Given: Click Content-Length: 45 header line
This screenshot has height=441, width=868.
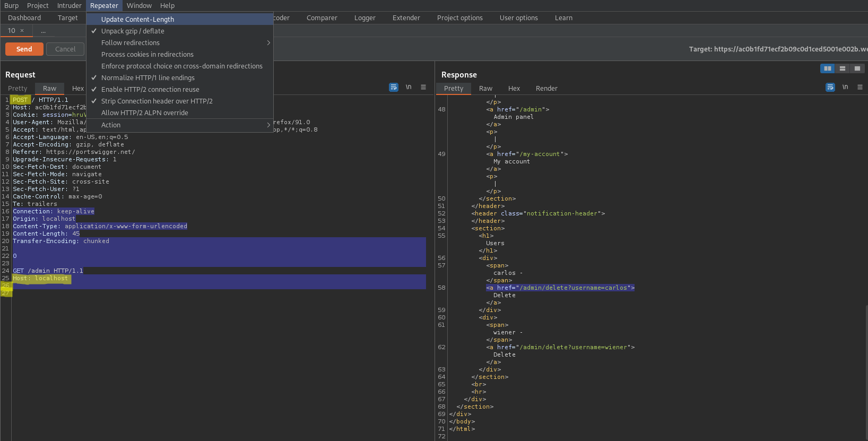Looking at the screenshot, I should click(46, 234).
